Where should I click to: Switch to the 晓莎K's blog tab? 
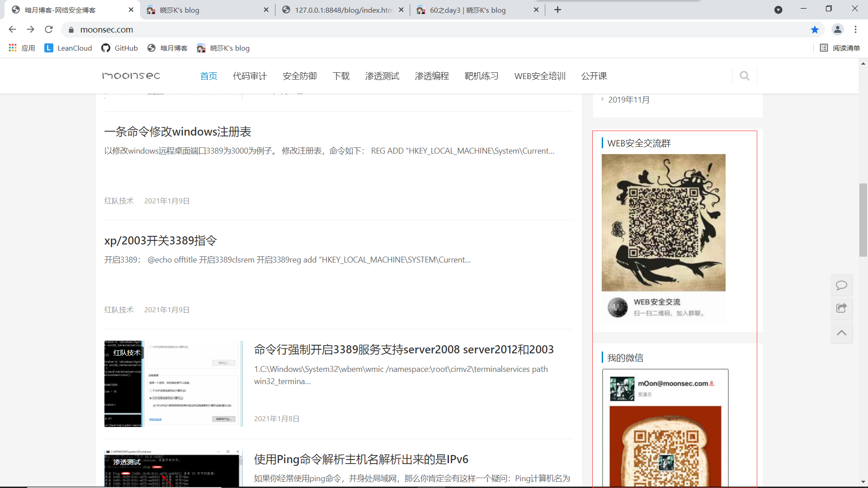[x=207, y=10]
